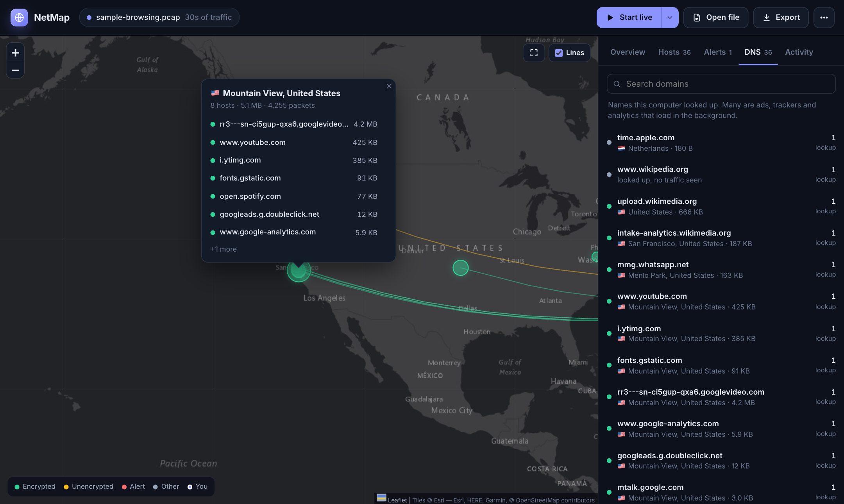The image size is (844, 504).
Task: Expand the +1 more hosts link
Action: coord(224,249)
